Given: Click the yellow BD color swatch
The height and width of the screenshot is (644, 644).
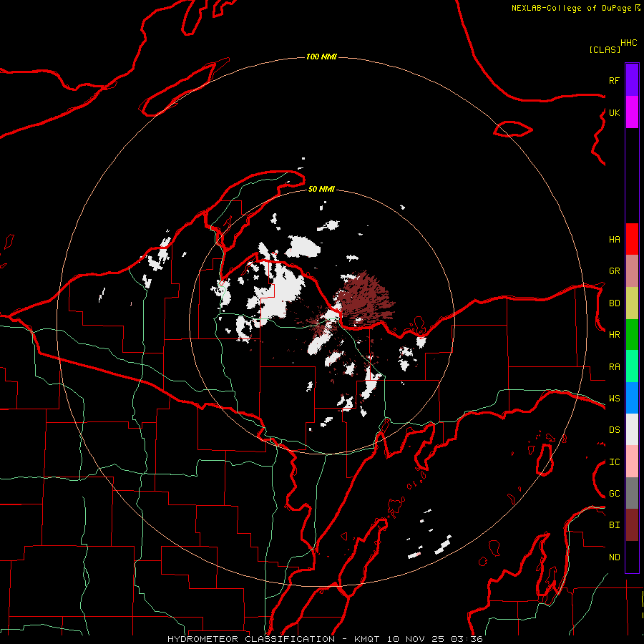Looking at the screenshot, I should (632, 303).
